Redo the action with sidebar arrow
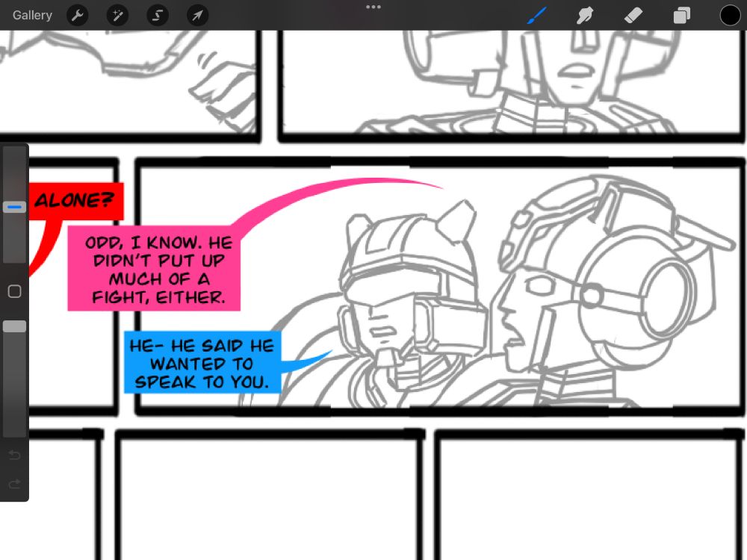The height and width of the screenshot is (560, 747). coord(14,484)
